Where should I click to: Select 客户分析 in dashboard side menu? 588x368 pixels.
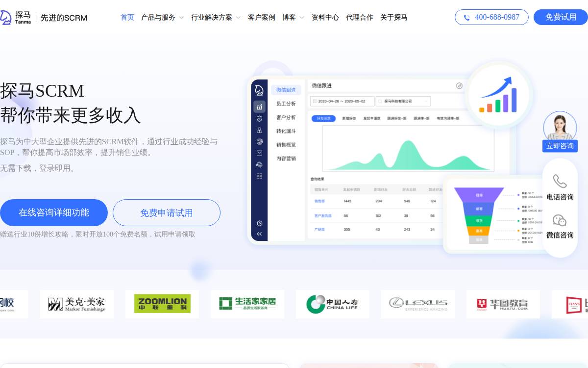pyautogui.click(x=286, y=117)
